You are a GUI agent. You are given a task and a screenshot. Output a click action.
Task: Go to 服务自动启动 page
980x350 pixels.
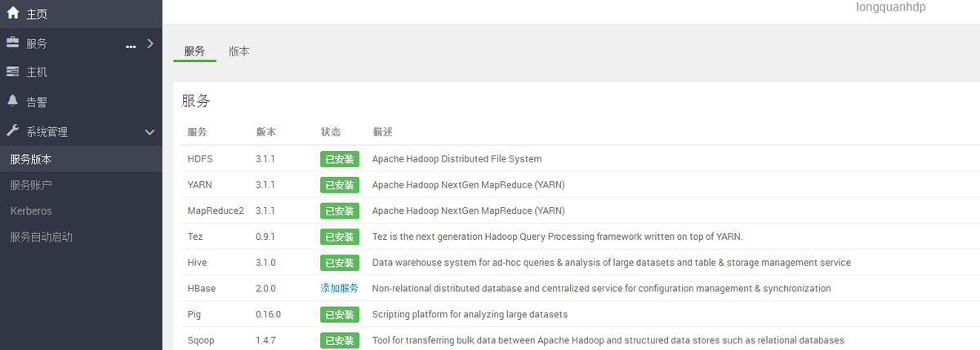(x=41, y=237)
